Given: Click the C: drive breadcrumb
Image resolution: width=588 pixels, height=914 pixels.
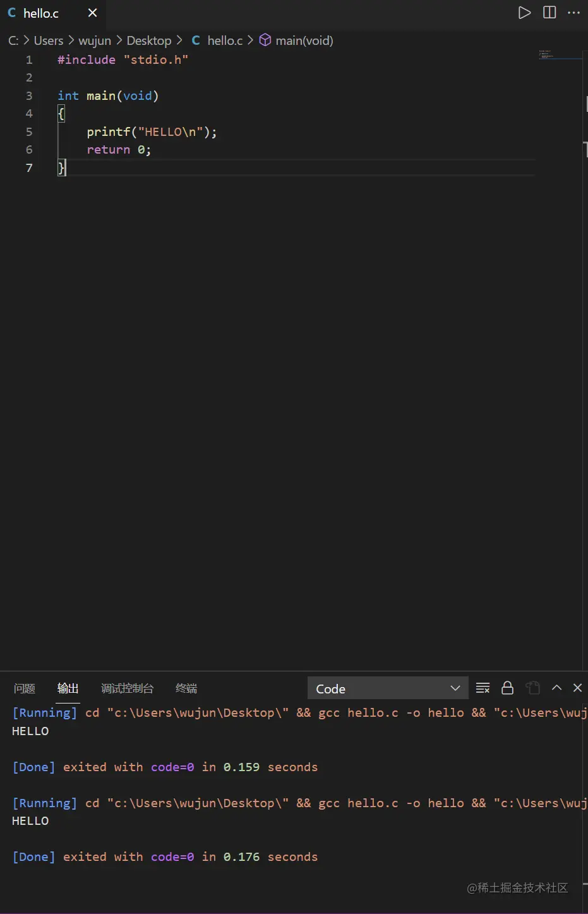Looking at the screenshot, I should (x=13, y=40).
